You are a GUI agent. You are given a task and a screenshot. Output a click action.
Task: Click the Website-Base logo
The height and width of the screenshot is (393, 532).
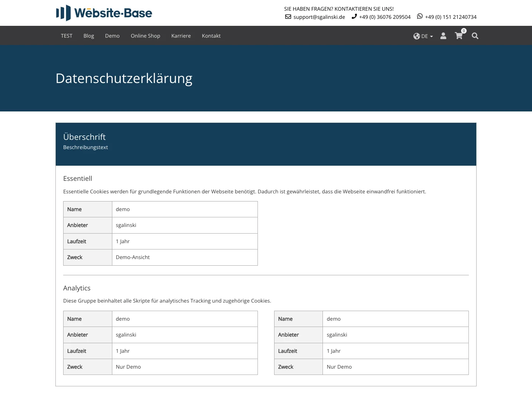pyautogui.click(x=104, y=13)
